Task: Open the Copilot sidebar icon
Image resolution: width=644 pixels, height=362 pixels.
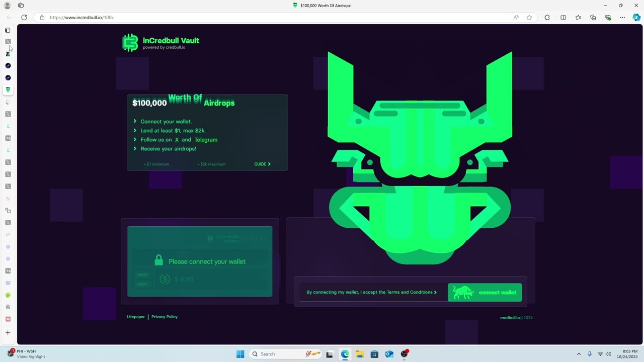Action: pos(636,17)
